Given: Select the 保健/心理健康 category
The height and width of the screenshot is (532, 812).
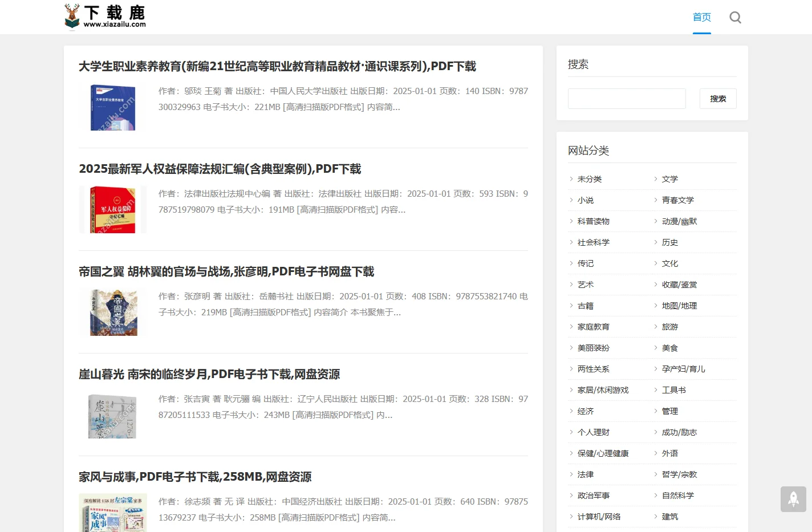Looking at the screenshot, I should (603, 453).
